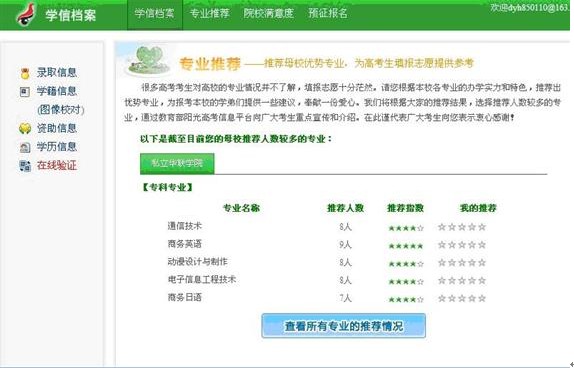
Task: Click the 【专科专业】 section heading
Action: [168, 187]
